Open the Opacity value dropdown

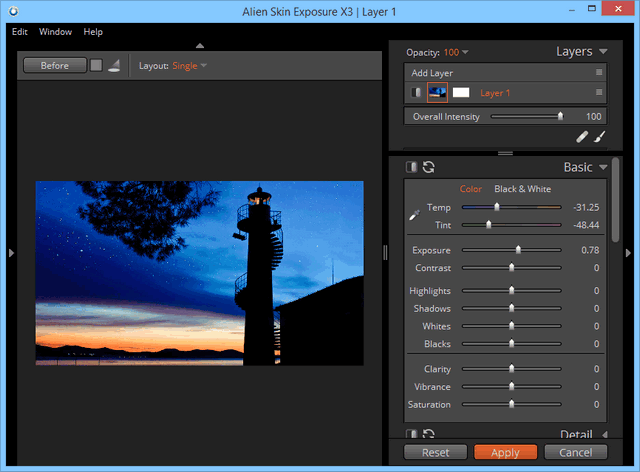455,52
